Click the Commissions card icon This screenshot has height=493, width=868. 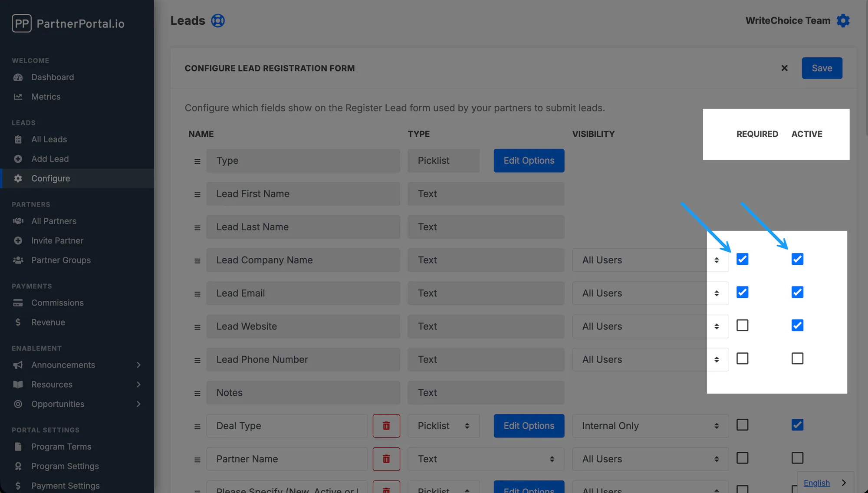(18, 303)
